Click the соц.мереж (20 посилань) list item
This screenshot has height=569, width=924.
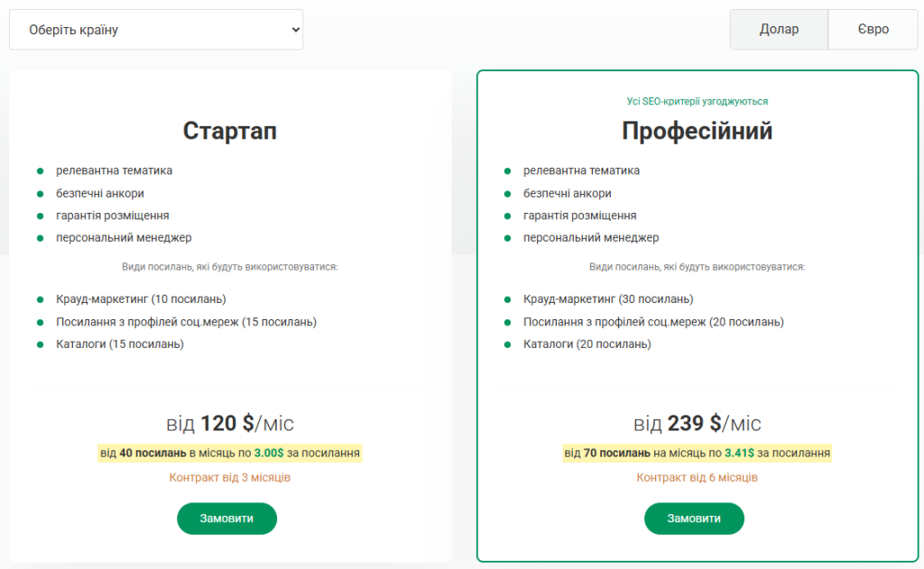pyautogui.click(x=653, y=322)
